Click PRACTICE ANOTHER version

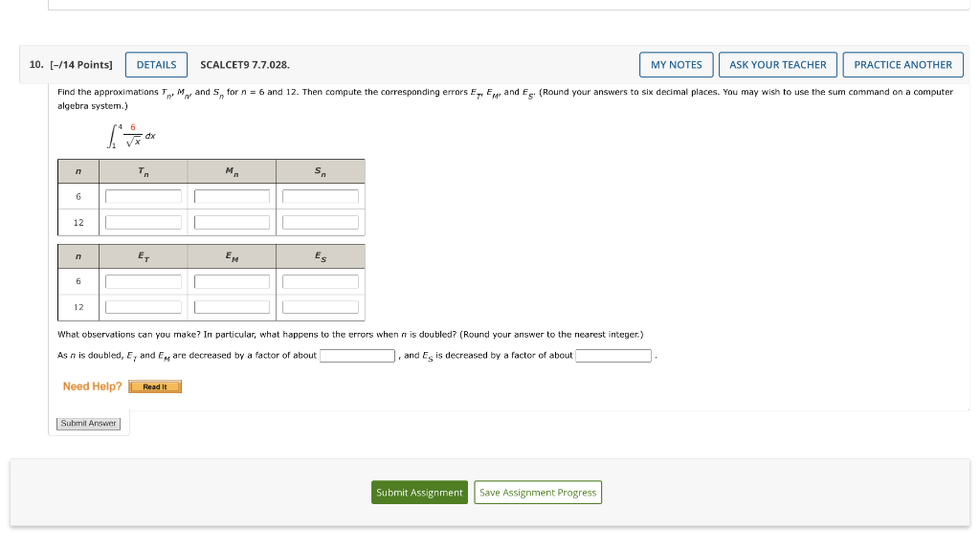(902, 64)
